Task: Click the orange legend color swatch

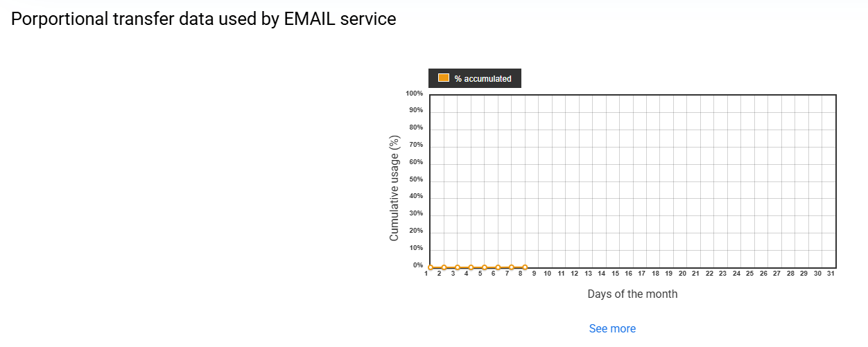Action: [444, 78]
